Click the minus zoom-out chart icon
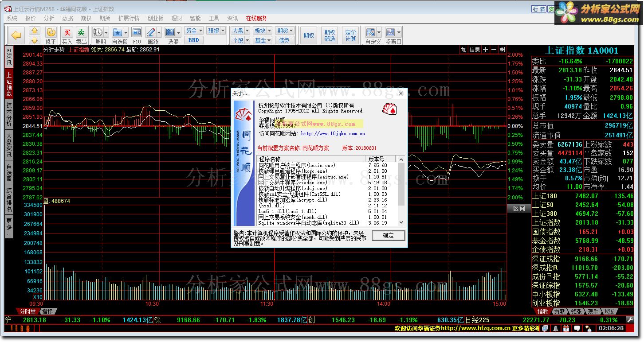This screenshot has width=644, height=342. [x=494, y=50]
